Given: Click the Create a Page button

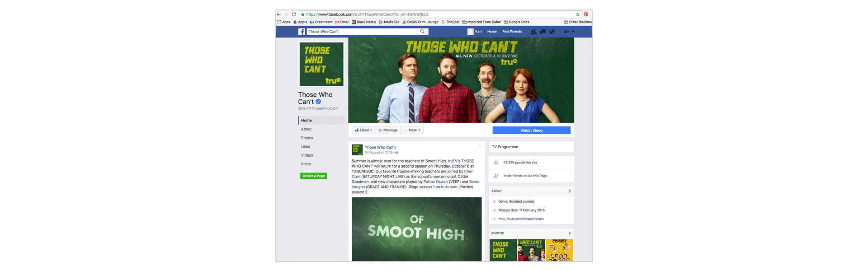Looking at the screenshot, I should (314, 176).
